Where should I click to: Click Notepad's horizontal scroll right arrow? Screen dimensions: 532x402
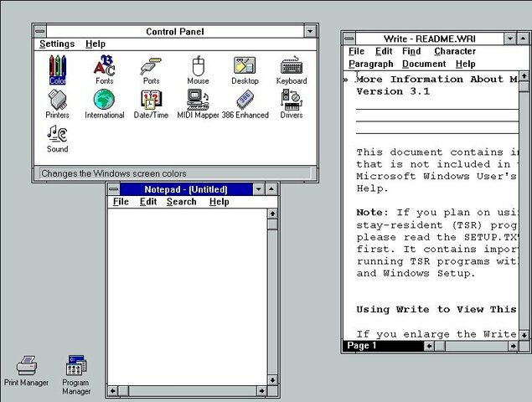[261, 391]
